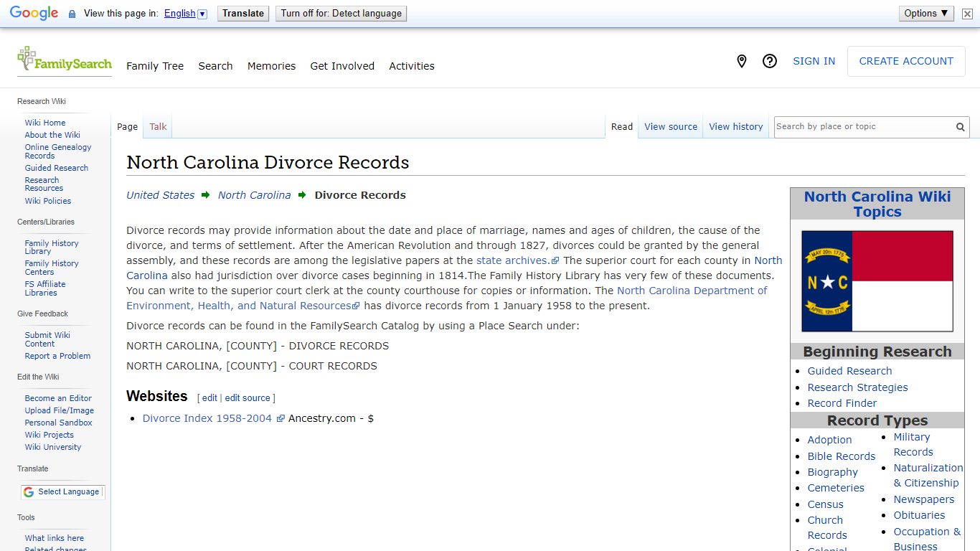Open the help question mark icon

coord(770,62)
